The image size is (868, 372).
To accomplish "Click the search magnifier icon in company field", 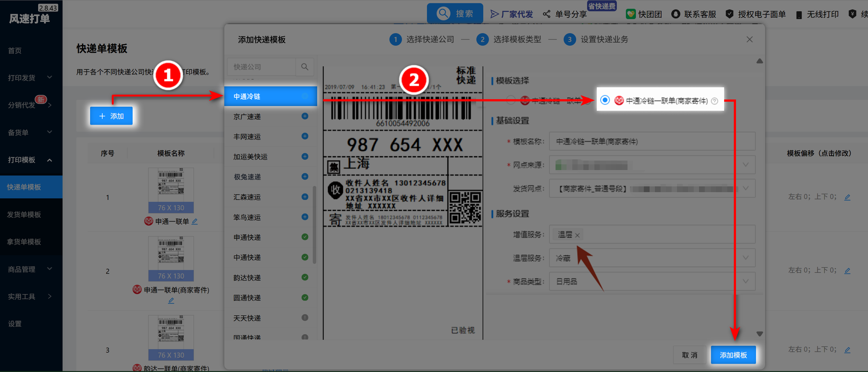I will [305, 67].
